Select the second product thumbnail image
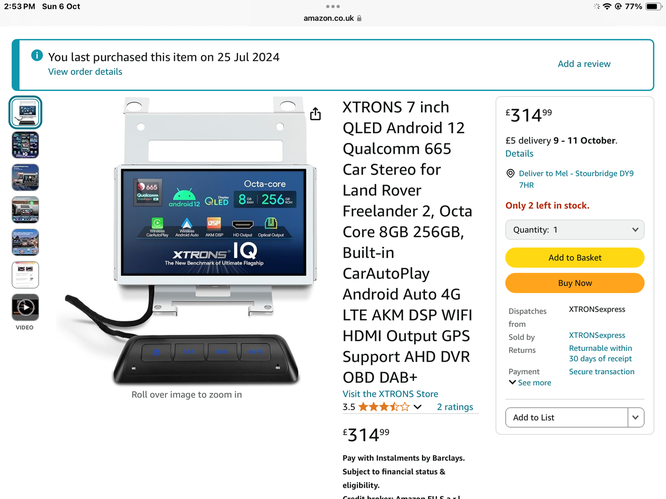This screenshot has width=666, height=499. 25,145
